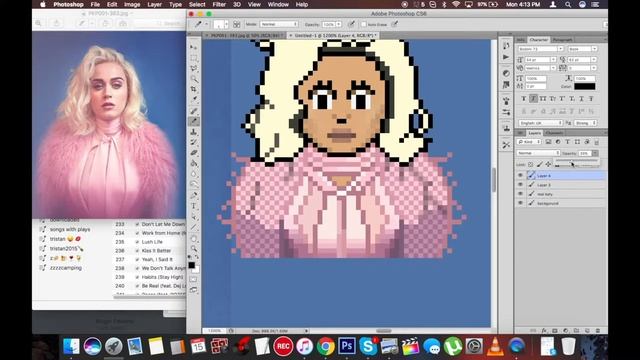This screenshot has height=360, width=640.
Task: Open the font style dropdown
Action: [583, 49]
